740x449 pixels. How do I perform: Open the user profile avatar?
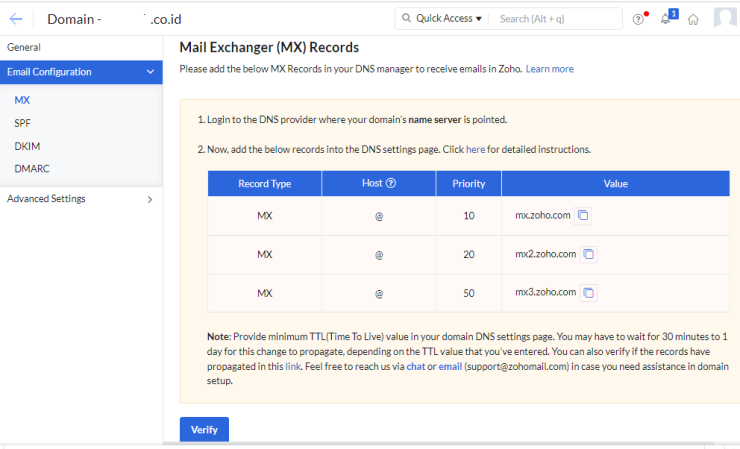725,18
